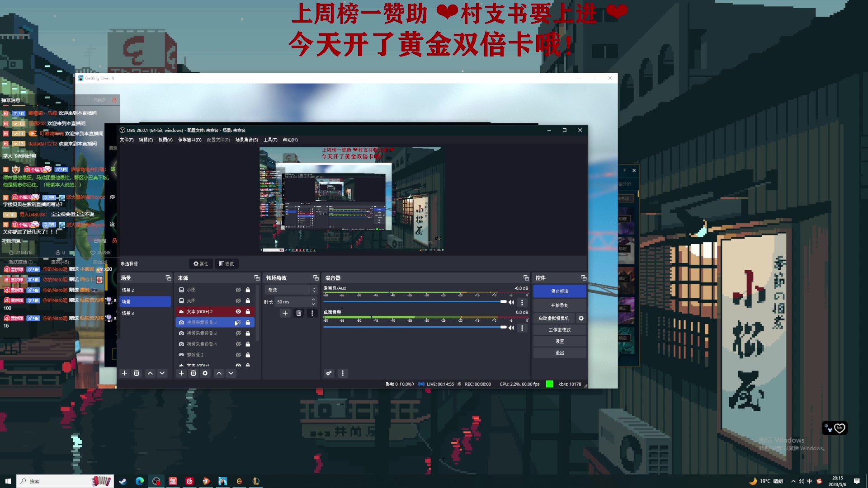Add a new scene with the plus icon in 场景 panel
Image resolution: width=868 pixels, height=488 pixels.
124,373
